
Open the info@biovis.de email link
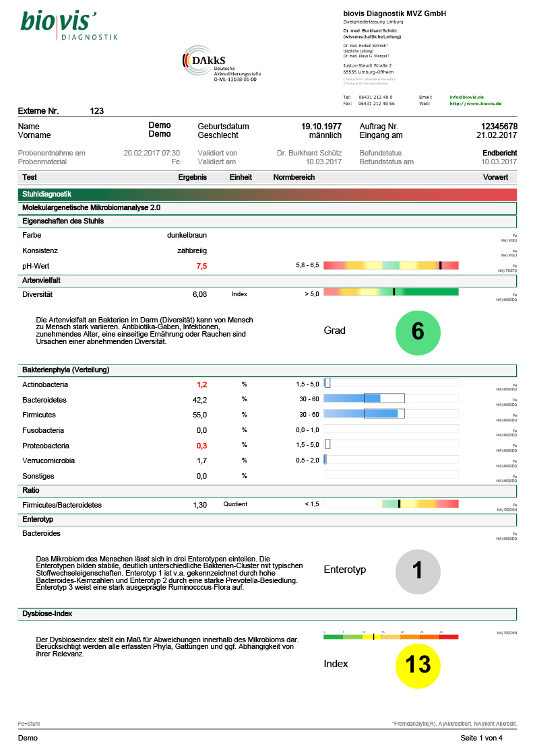(466, 97)
